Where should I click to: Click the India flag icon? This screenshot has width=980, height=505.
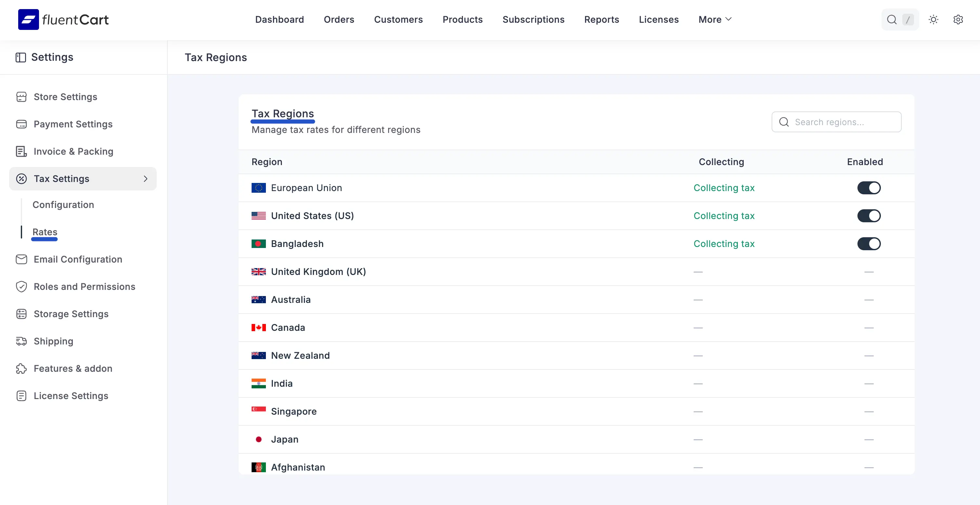[x=258, y=383]
